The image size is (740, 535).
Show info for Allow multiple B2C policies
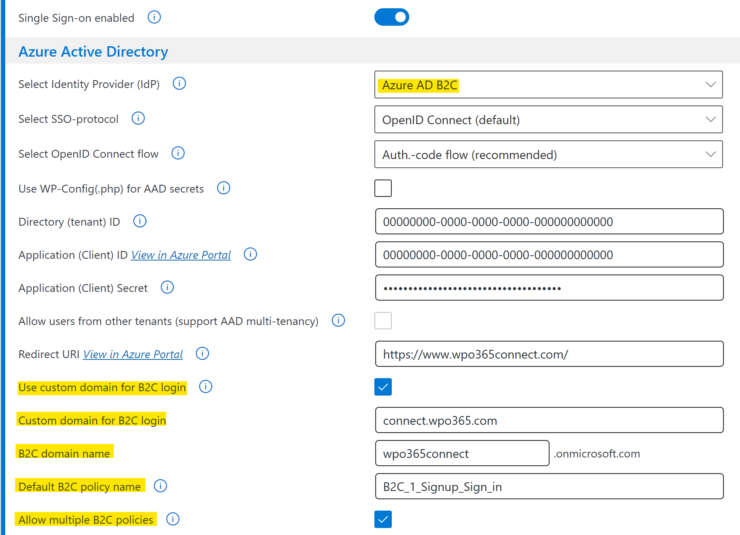(173, 519)
